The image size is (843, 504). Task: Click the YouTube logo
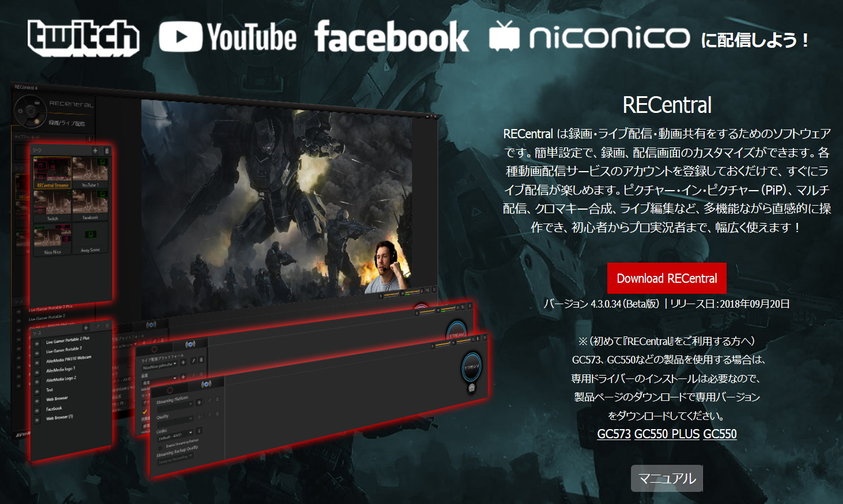pyautogui.click(x=228, y=37)
